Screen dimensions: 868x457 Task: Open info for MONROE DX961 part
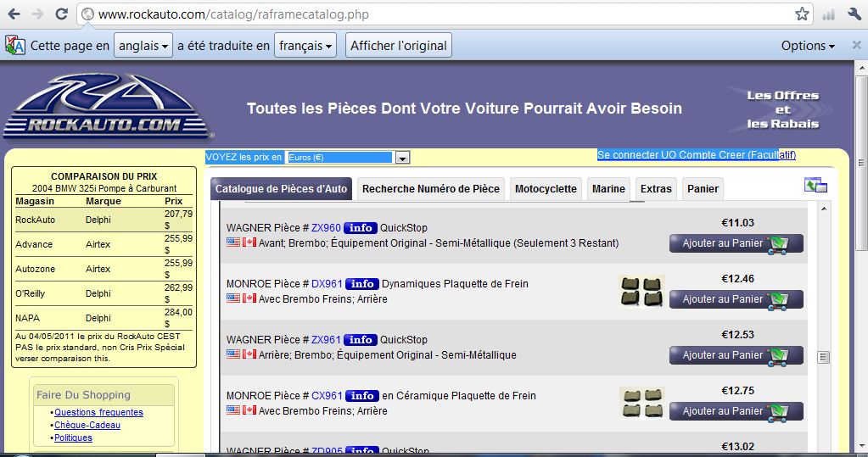362,284
